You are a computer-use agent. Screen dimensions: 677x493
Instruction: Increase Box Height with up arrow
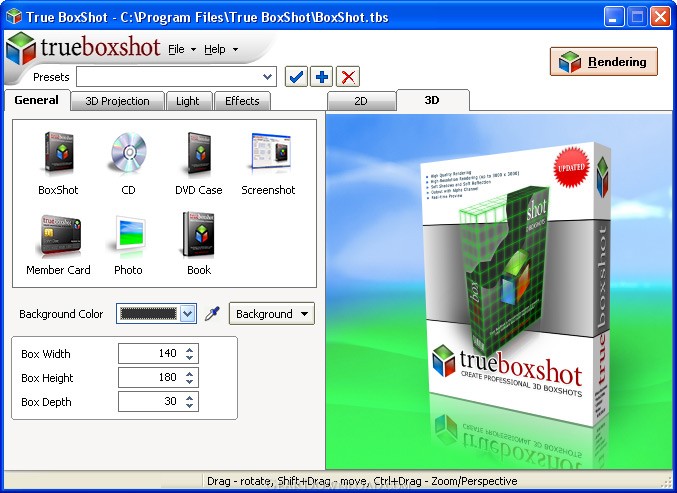pyautogui.click(x=190, y=374)
